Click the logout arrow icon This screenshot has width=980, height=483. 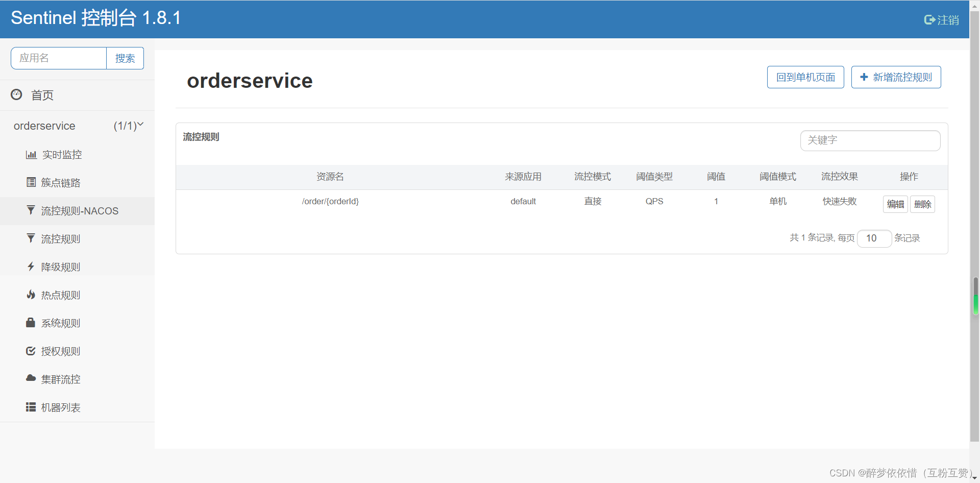coord(929,20)
